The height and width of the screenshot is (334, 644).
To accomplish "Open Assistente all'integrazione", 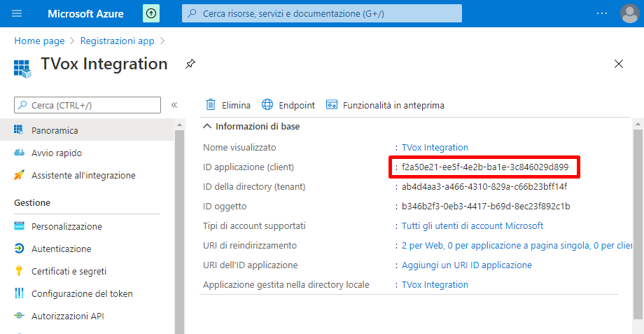I will pos(83,176).
